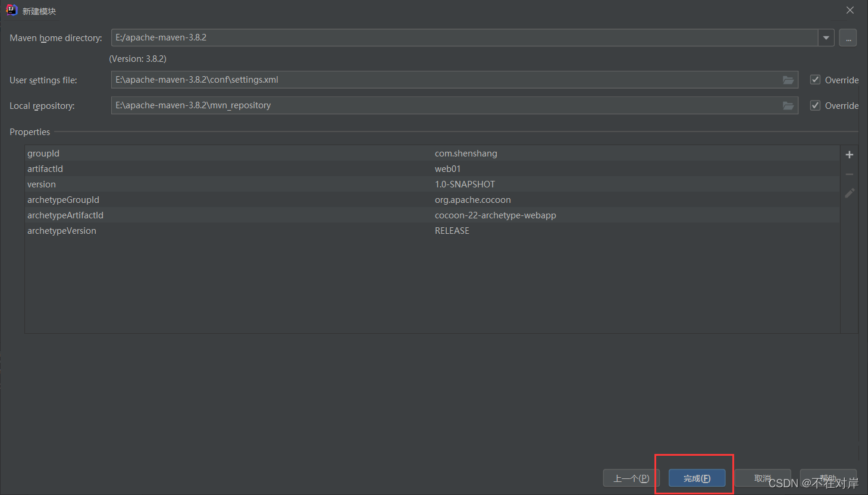Select the version property row
Screen dimensions: 868x495
(433, 184)
